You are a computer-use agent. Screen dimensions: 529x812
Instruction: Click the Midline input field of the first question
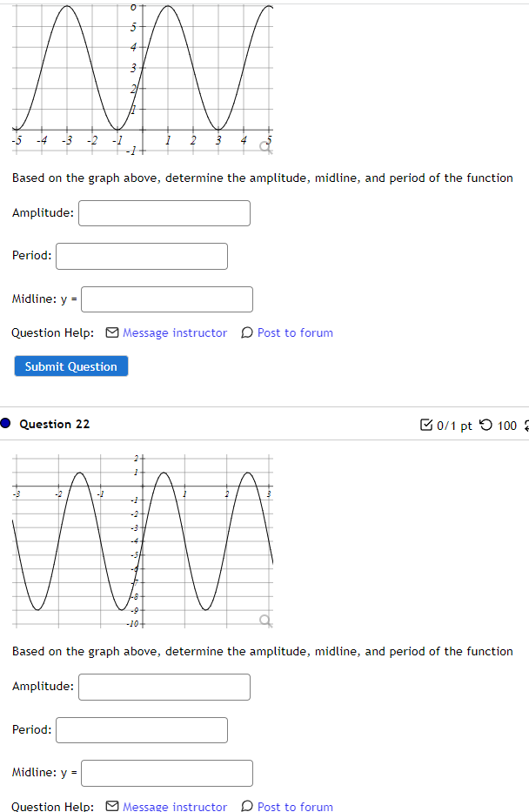pyautogui.click(x=166, y=299)
